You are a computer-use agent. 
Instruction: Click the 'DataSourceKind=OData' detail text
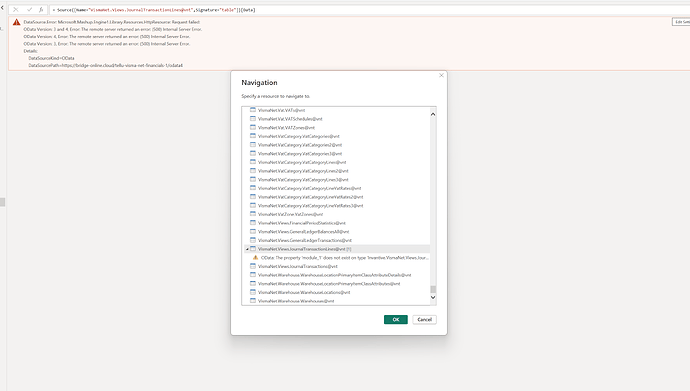[51, 58]
